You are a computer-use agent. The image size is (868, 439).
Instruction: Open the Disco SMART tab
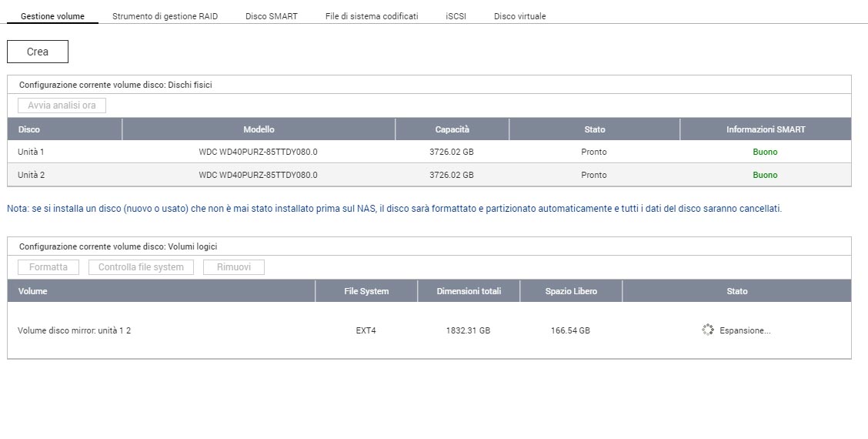(271, 16)
